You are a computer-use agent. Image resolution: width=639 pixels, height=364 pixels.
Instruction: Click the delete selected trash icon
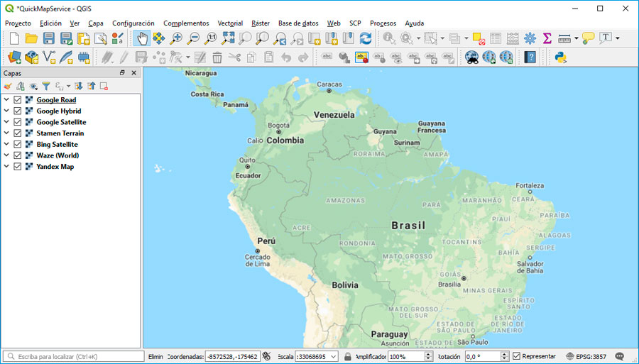(x=217, y=57)
